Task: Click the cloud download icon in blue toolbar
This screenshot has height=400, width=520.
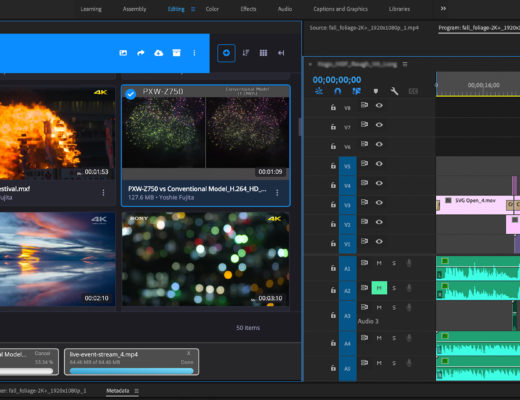Action: (159, 53)
